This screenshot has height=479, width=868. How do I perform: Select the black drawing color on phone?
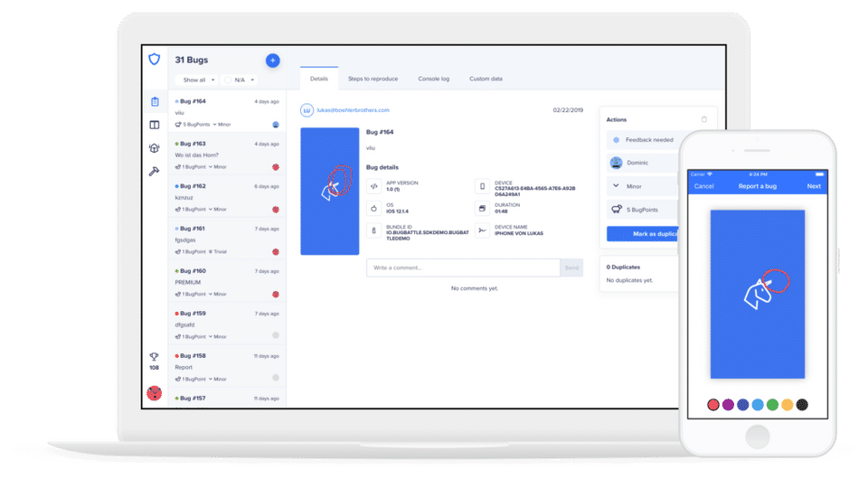(802, 405)
